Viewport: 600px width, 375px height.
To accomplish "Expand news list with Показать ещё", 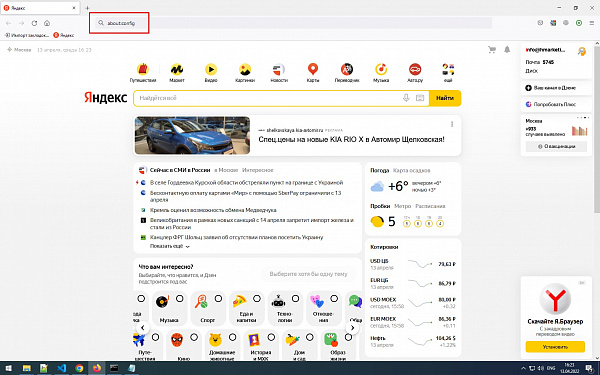I will point(170,246).
